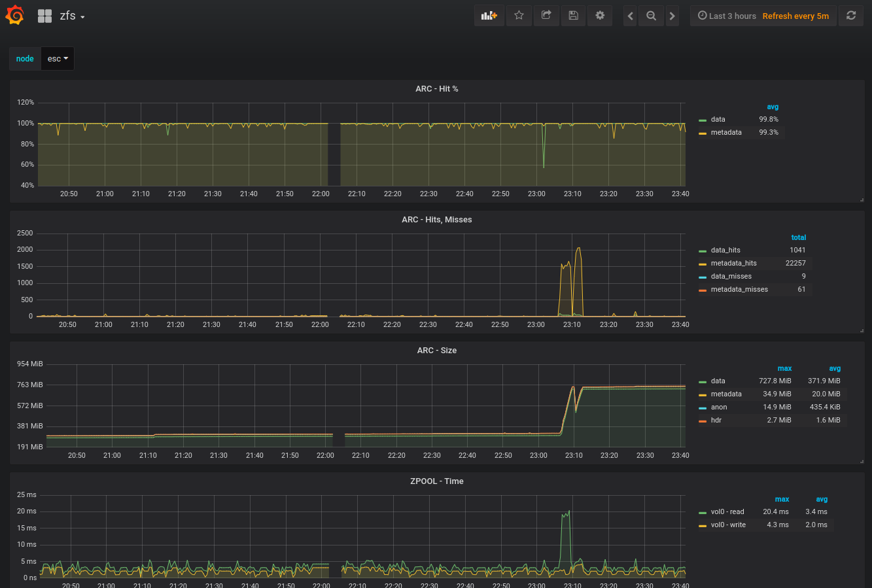The height and width of the screenshot is (588, 872).
Task: Refresh dashboard with circular arrows icon
Action: click(851, 16)
